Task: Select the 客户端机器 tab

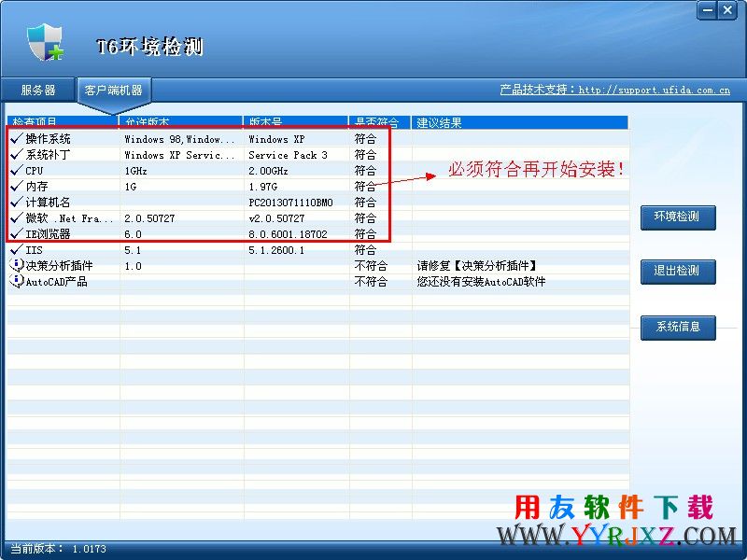Action: (x=113, y=90)
